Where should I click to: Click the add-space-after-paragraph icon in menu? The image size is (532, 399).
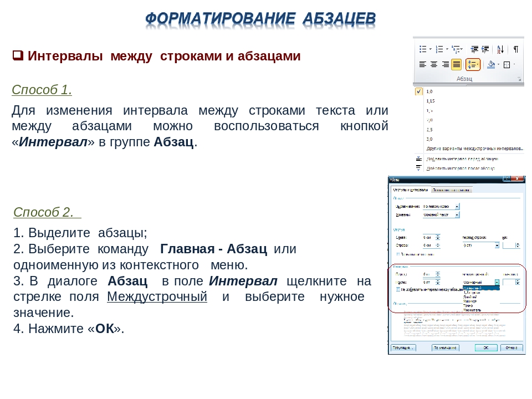419,167
